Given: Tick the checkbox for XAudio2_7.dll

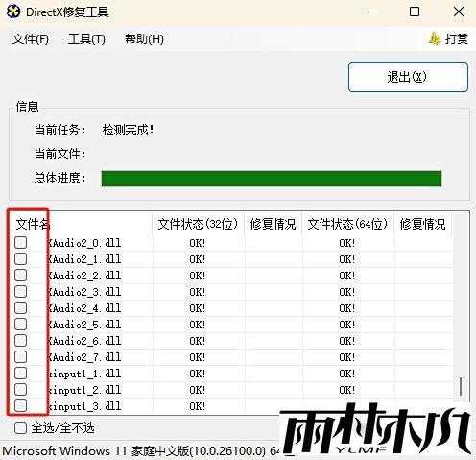Looking at the screenshot, I should click(x=20, y=357).
